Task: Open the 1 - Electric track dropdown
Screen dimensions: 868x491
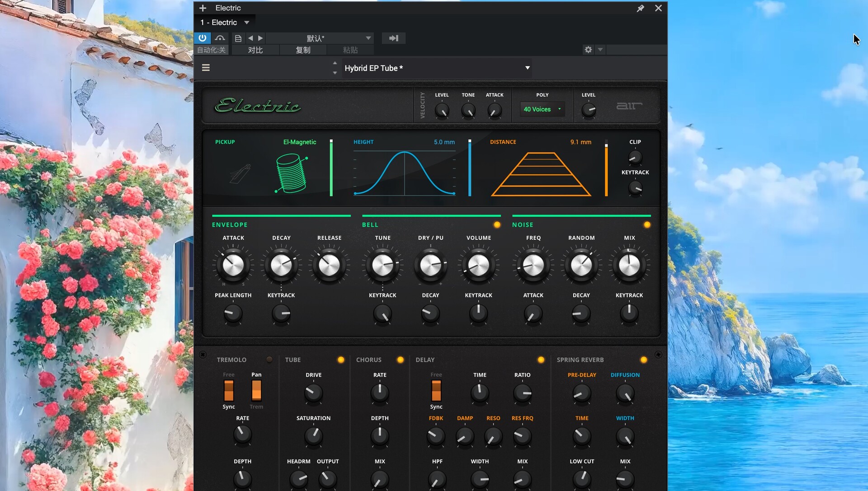Action: click(247, 23)
